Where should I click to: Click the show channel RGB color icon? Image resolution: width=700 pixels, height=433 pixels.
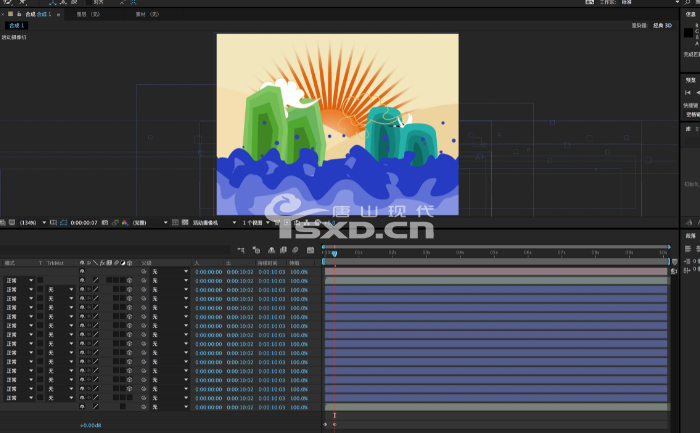click(125, 222)
